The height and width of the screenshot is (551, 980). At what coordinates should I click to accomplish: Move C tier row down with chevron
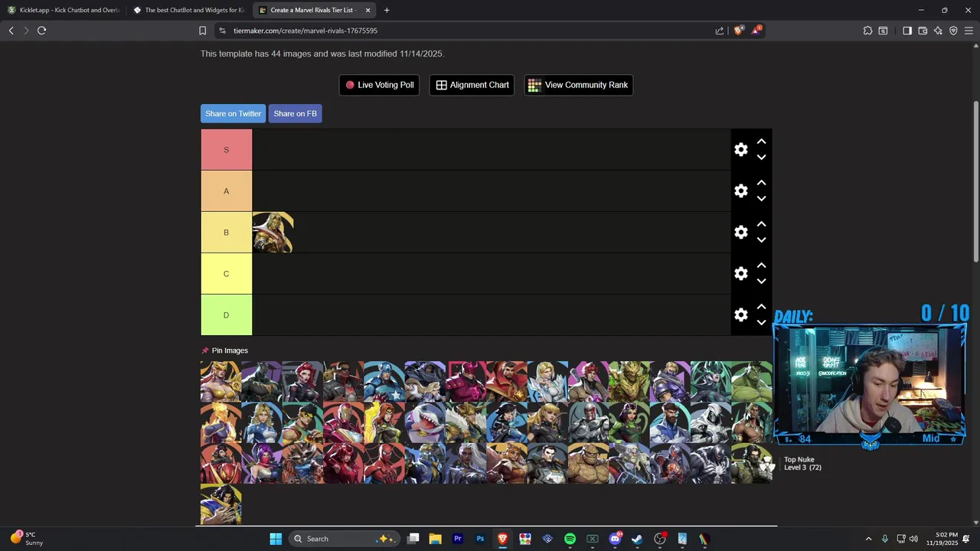[761, 282]
